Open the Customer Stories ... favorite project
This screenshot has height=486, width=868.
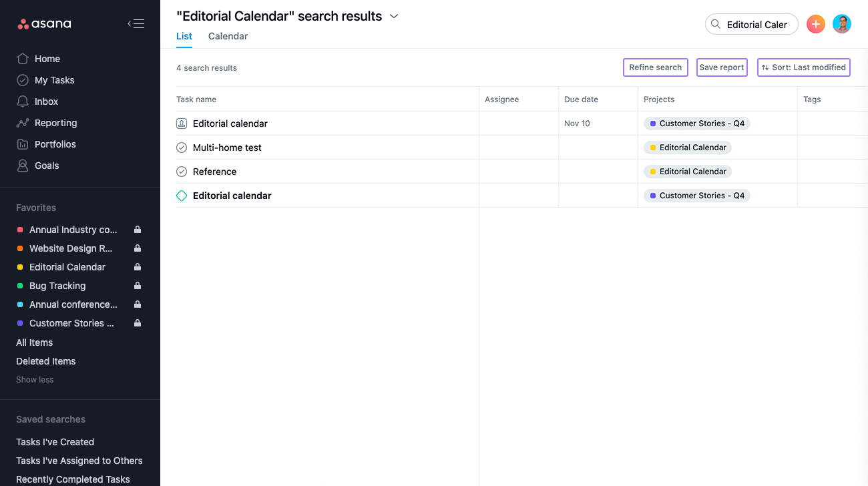[71, 323]
